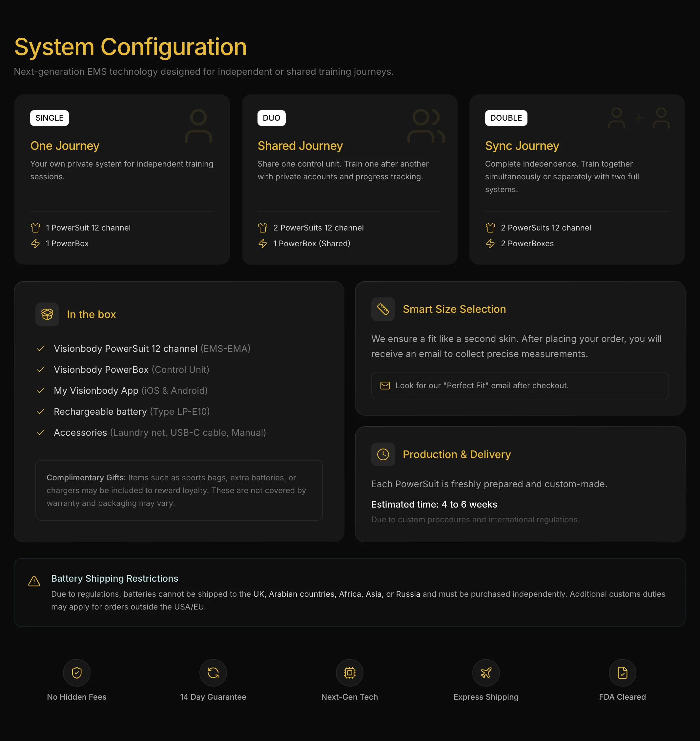Click checkmark next to Visionbody PowerBox item
This screenshot has width=700, height=741.
coord(41,369)
